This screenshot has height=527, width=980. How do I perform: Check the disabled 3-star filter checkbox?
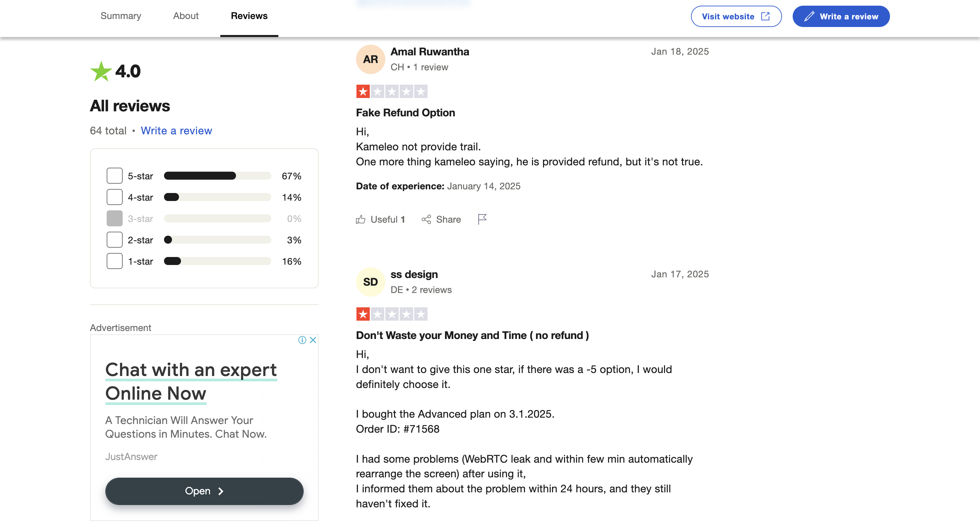[x=115, y=218]
